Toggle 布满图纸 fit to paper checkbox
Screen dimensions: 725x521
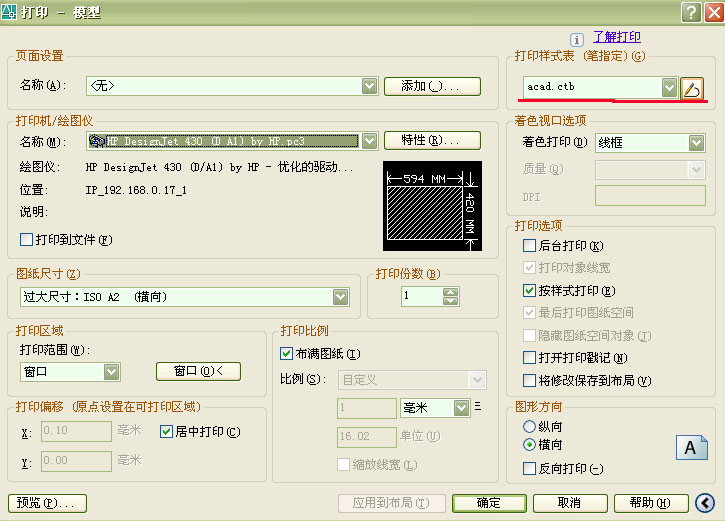click(x=286, y=354)
